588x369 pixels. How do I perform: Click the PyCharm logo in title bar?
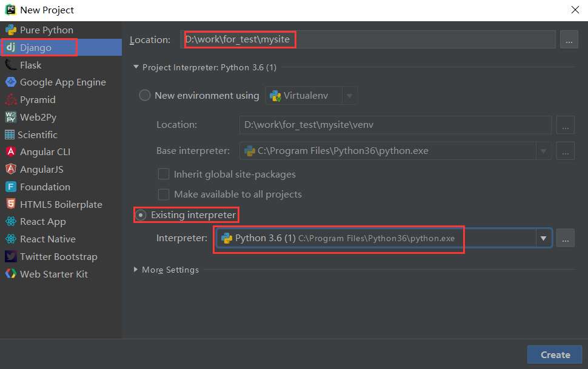coord(10,10)
